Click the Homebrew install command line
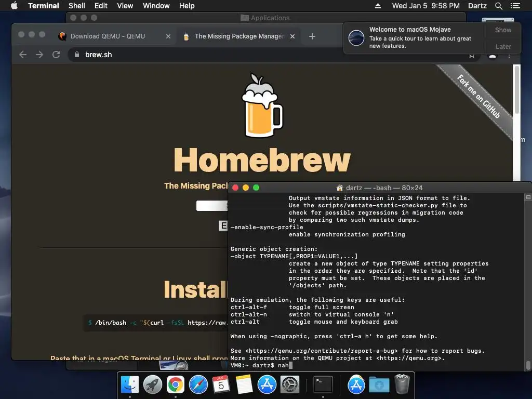The width and height of the screenshot is (532, 399). [156, 323]
